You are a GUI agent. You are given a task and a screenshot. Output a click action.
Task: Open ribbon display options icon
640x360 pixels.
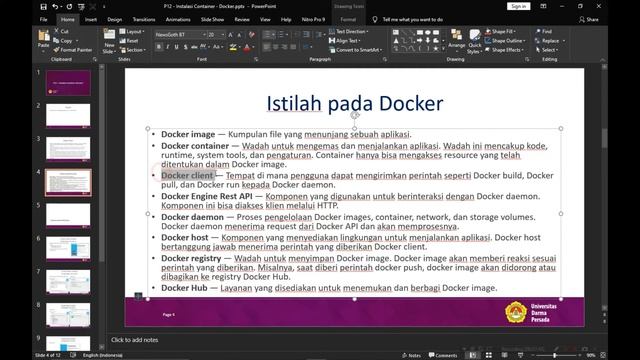click(x=543, y=6)
